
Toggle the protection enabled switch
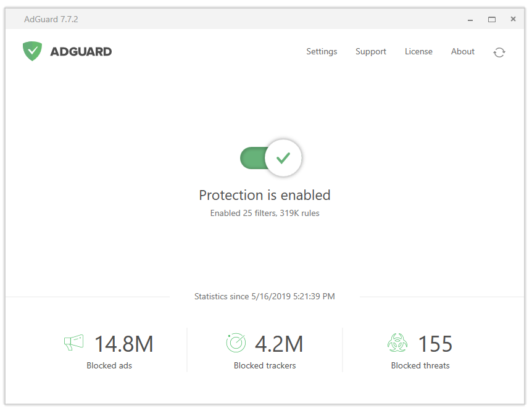(x=271, y=158)
